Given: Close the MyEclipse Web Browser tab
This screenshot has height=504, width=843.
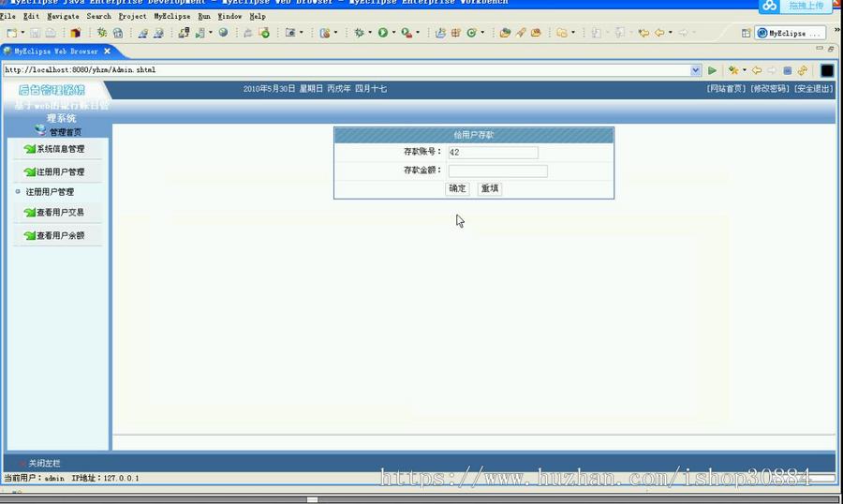Looking at the screenshot, I should 107,52.
